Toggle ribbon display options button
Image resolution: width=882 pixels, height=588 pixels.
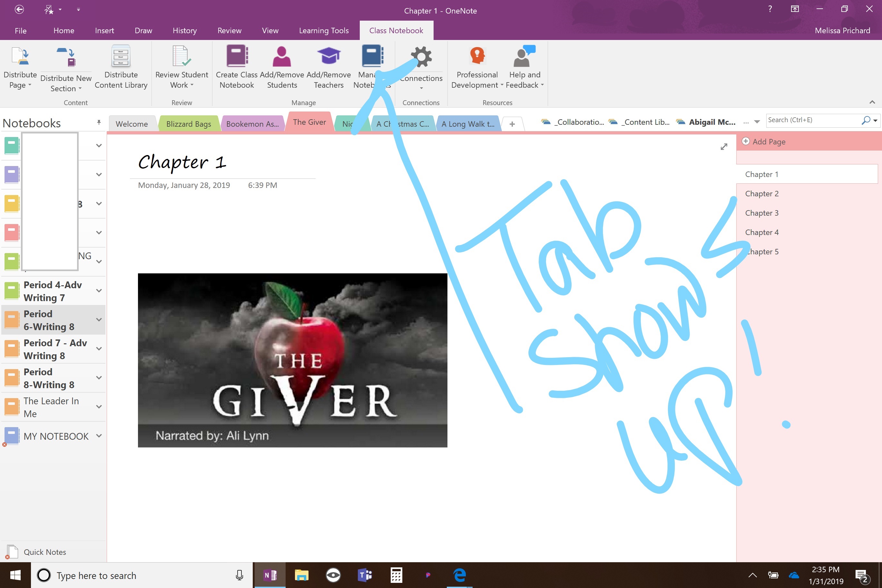(795, 9)
